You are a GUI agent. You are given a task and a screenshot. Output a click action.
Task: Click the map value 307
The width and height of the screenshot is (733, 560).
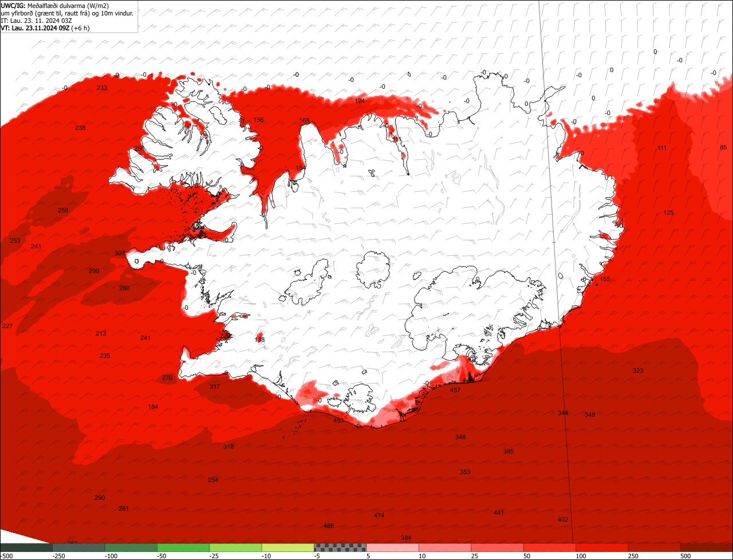pyautogui.click(x=120, y=253)
